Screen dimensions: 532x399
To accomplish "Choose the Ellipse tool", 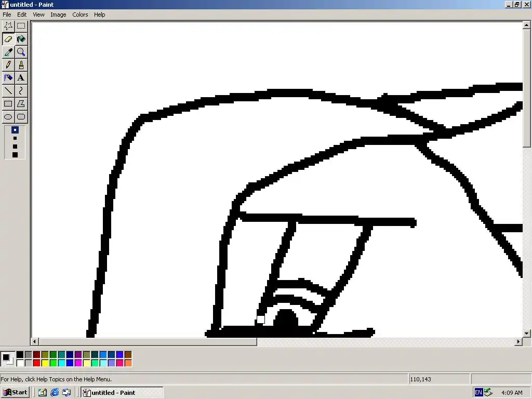I will [x=8, y=117].
